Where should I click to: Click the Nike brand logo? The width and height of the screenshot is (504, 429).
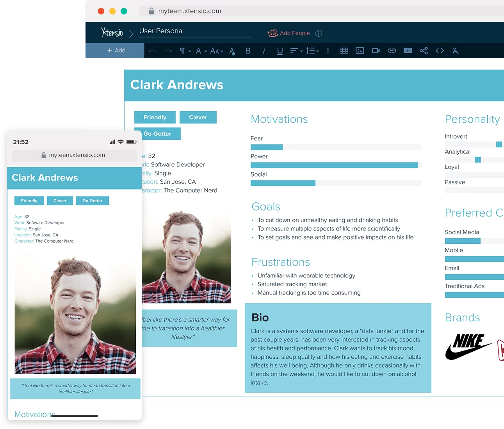pyautogui.click(x=468, y=346)
